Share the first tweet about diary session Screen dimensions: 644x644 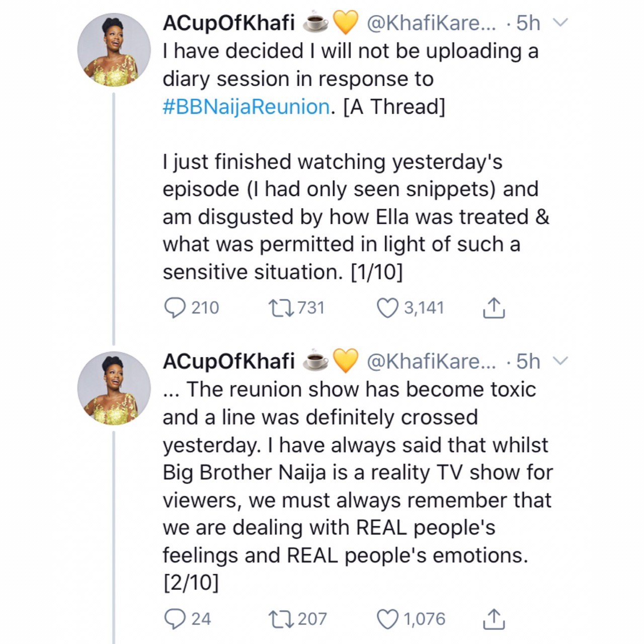pos(494,307)
